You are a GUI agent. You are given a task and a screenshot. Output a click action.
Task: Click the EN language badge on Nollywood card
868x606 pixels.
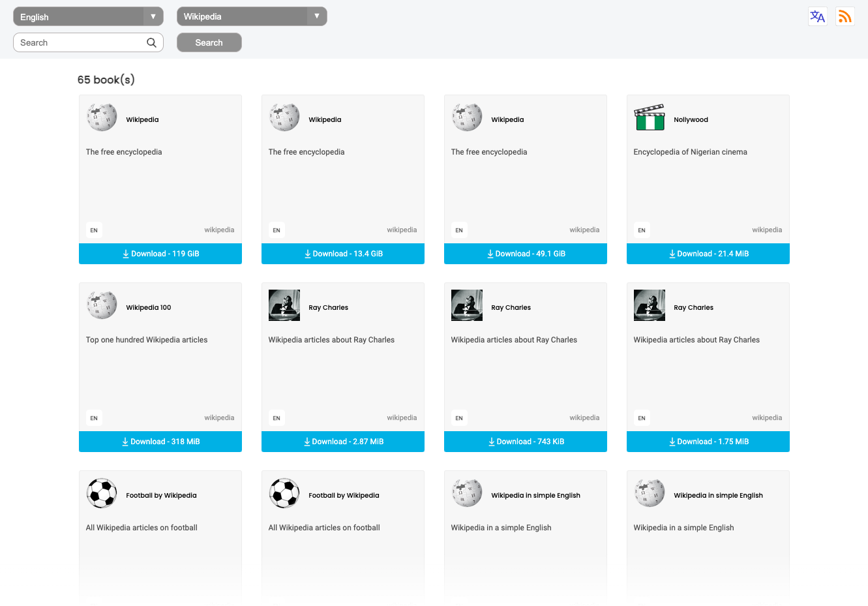[642, 230]
